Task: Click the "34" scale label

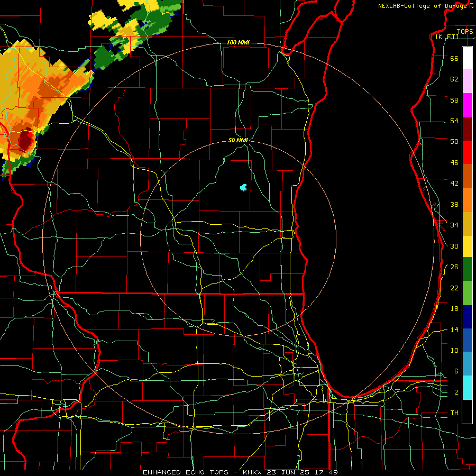Action: 454,225
